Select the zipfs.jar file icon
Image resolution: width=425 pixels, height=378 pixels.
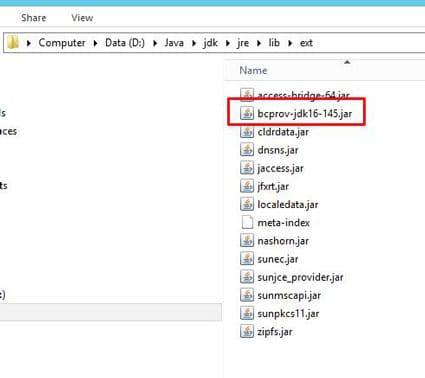247,331
